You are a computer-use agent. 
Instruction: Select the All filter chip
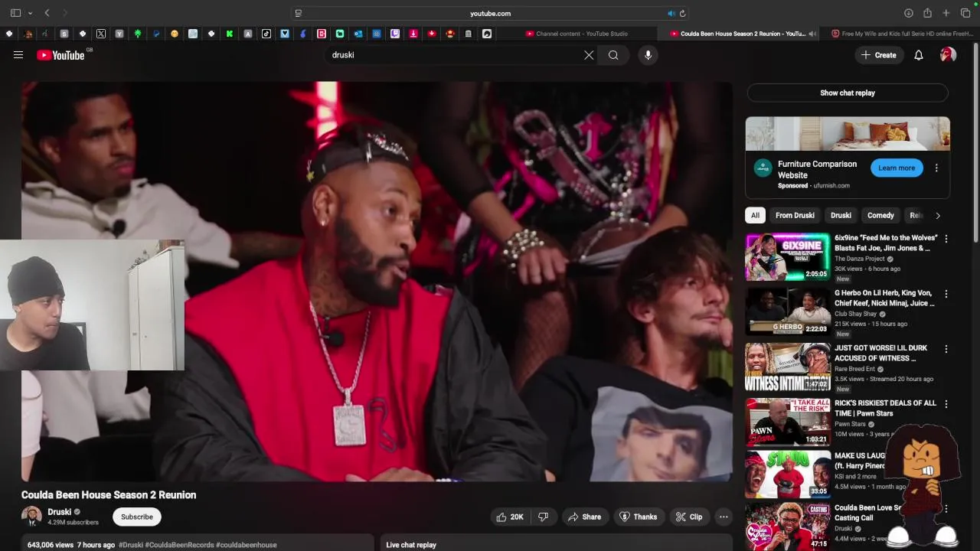tap(755, 215)
